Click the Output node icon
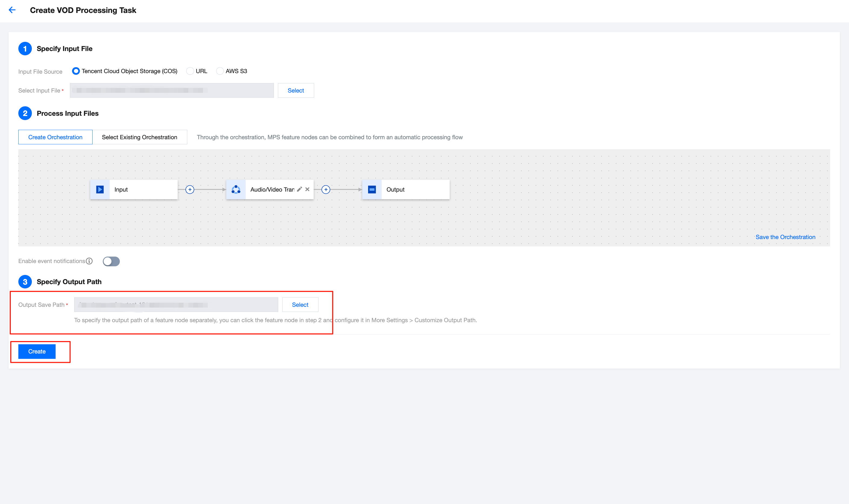849x504 pixels. [372, 189]
